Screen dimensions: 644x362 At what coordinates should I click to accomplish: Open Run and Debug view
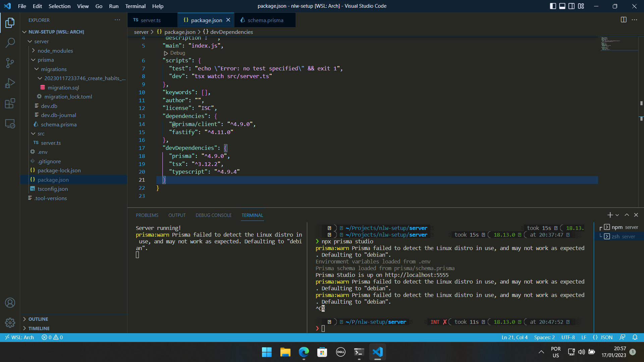10,83
